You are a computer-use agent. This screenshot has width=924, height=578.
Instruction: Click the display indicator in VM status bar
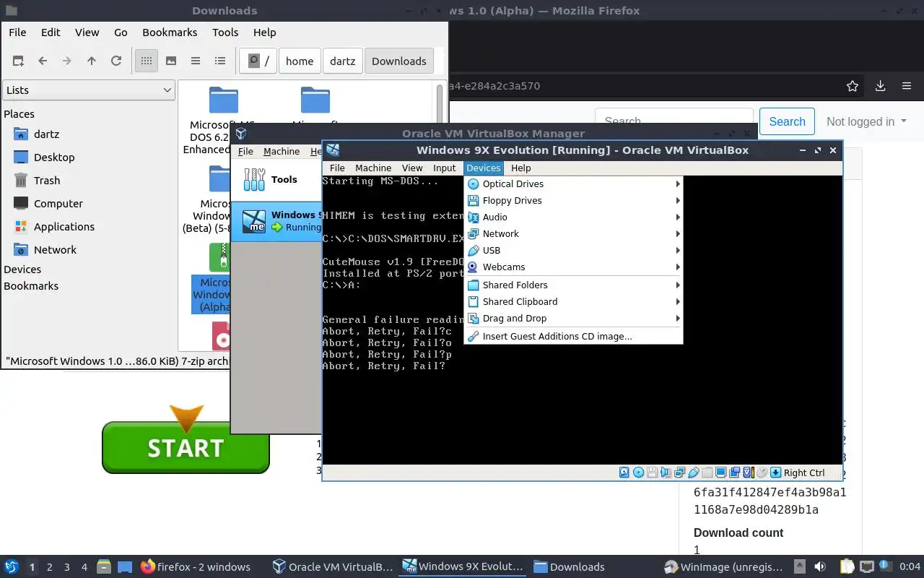click(720, 473)
